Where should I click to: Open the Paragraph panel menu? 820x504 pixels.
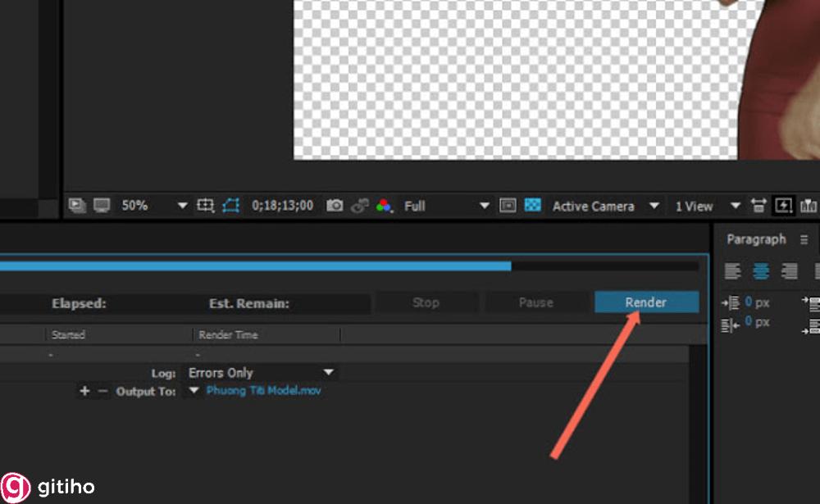804,238
